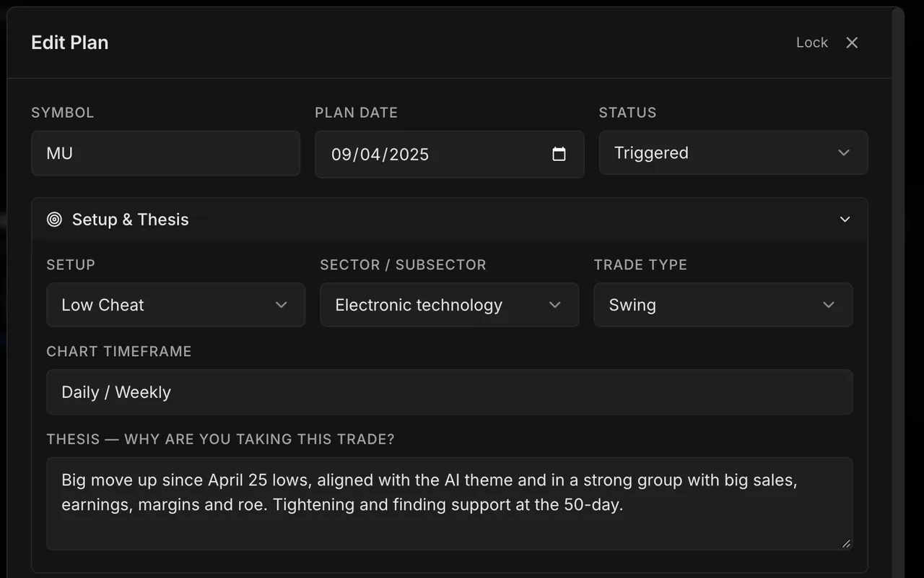Screen dimensions: 924x578
Task: Close the Edit Plan dialog
Action: click(852, 43)
